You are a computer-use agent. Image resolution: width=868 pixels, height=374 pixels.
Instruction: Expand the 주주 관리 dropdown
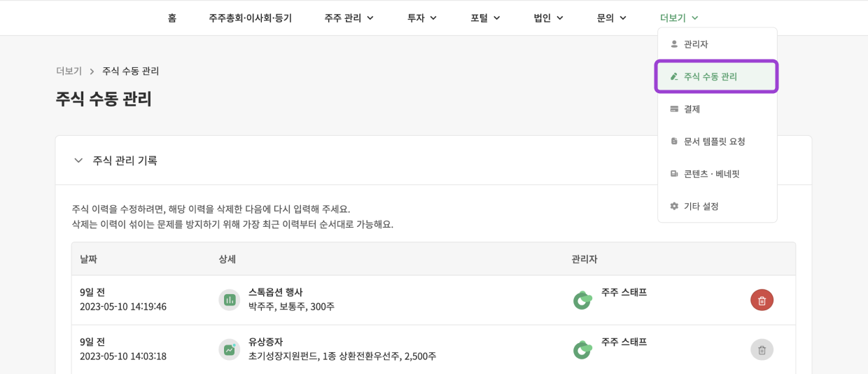point(349,18)
